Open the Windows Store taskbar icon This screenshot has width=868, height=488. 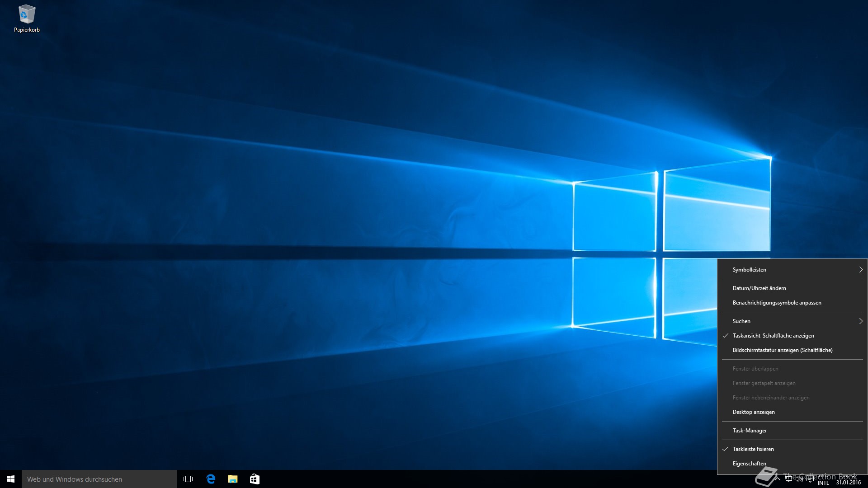[x=255, y=479]
